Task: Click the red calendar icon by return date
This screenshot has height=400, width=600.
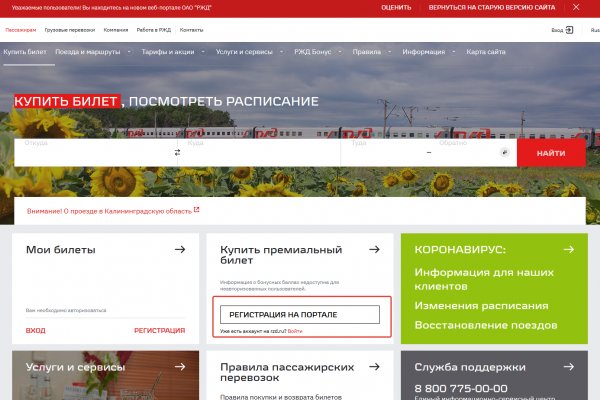Action: tap(505, 152)
